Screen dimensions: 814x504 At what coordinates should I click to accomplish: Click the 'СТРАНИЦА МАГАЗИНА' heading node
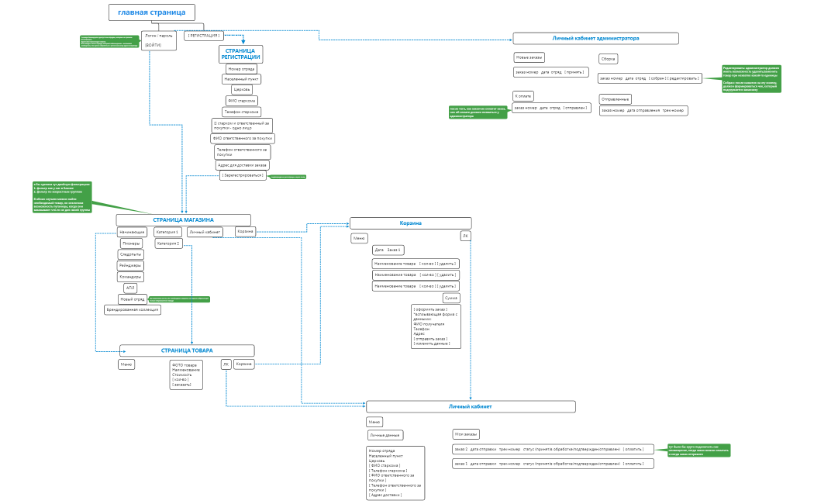184,219
